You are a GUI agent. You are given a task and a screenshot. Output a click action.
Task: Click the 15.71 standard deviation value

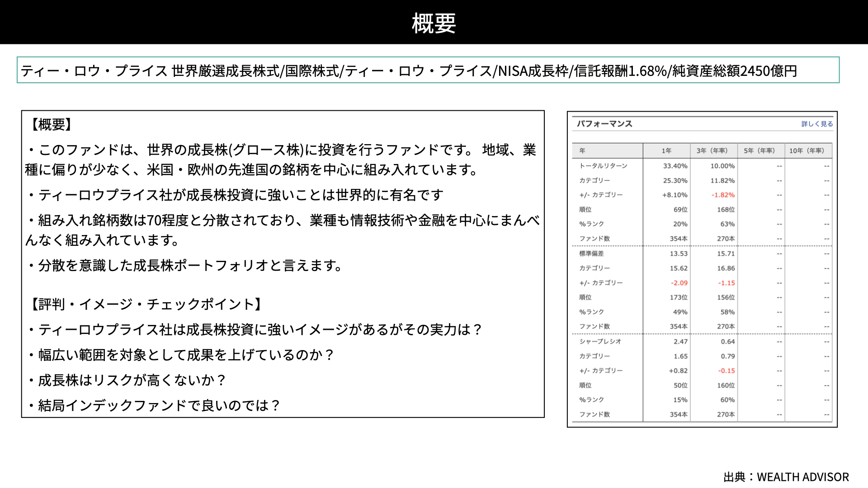tap(726, 253)
